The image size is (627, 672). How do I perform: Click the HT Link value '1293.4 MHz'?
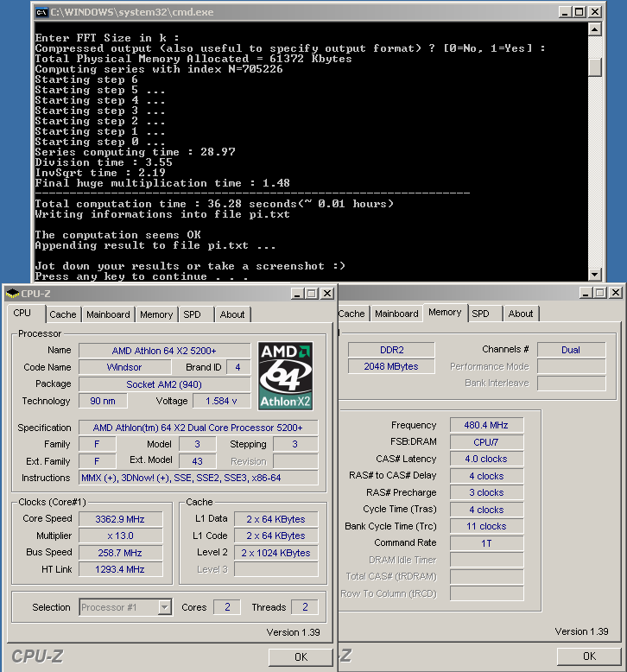coord(120,569)
